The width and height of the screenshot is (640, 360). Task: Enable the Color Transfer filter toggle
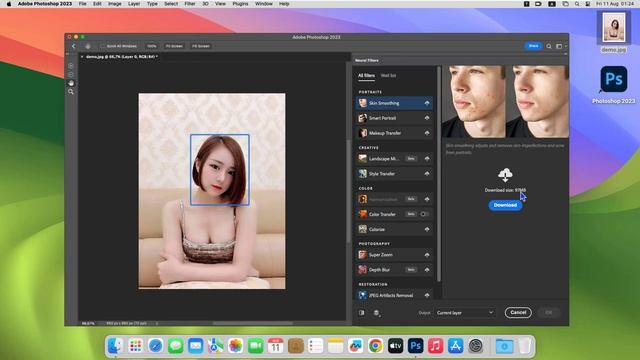[424, 214]
